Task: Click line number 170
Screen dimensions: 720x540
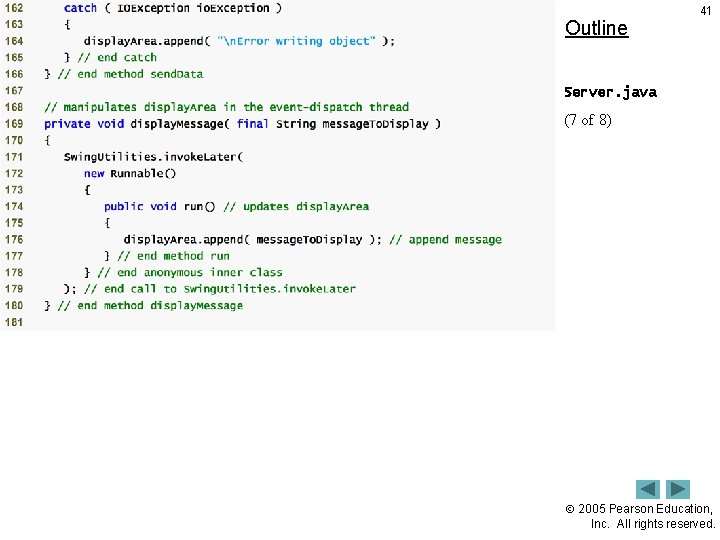Action: pos(14,140)
